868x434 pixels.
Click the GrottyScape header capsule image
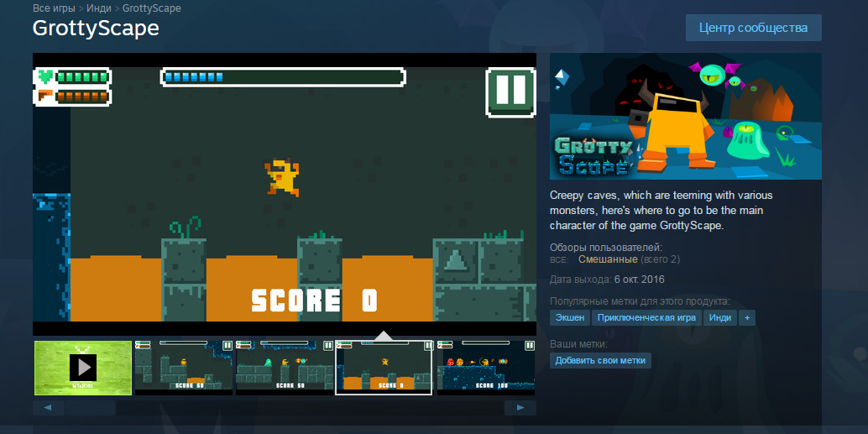point(685,116)
